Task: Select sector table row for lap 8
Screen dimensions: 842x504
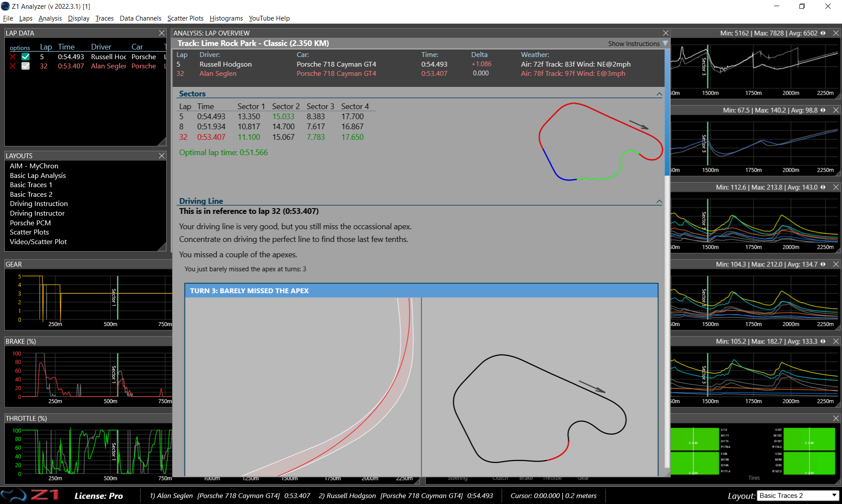Action: [276, 127]
